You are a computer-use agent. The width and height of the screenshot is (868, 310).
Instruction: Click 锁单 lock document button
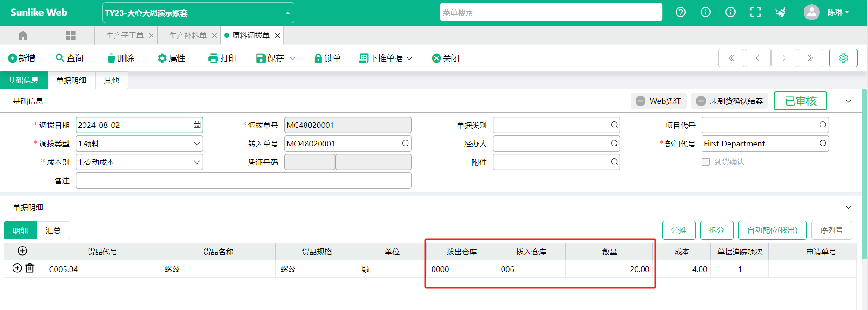(328, 58)
